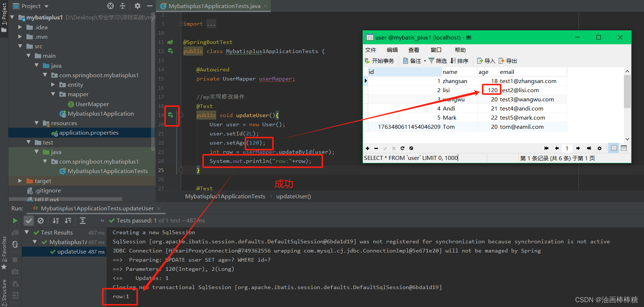
Task: Open the 1: Project tool window tab
Action: point(4,14)
